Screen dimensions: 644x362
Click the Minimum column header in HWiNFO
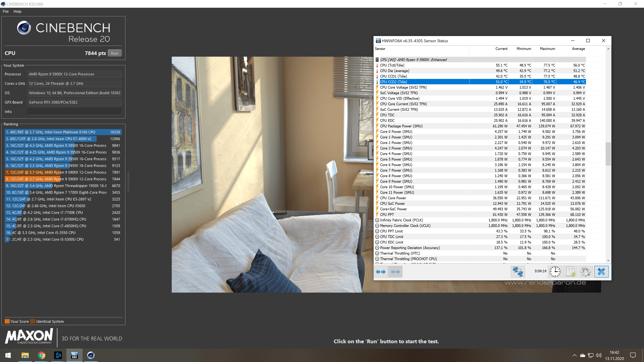[520, 49]
